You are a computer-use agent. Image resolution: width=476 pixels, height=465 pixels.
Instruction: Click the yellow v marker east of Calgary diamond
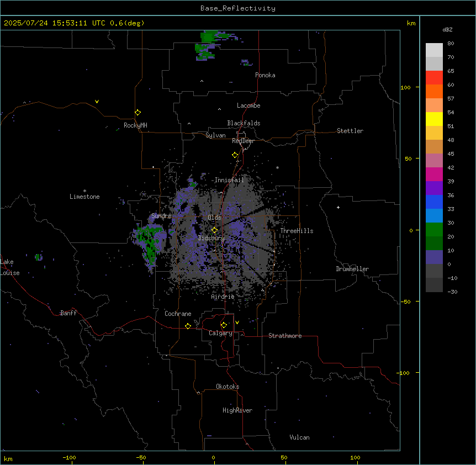point(237,323)
